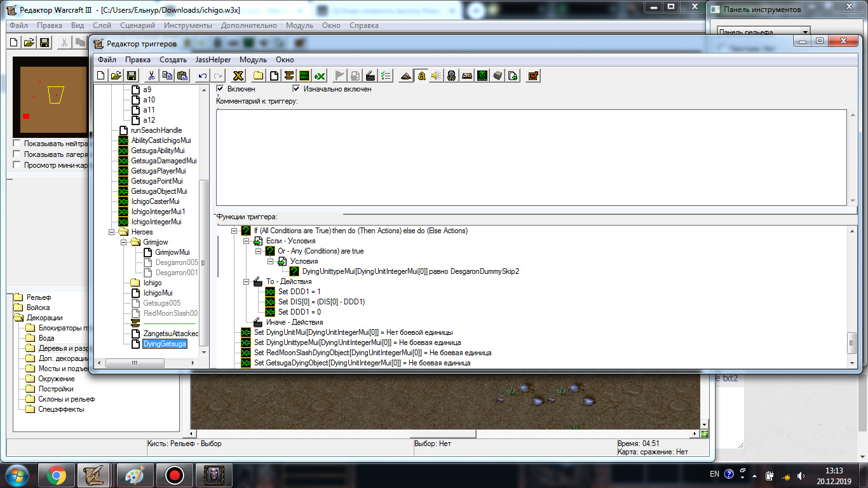Open 'JassHelper' menu in trigger editor
This screenshot has width=868, height=488.
click(214, 59)
